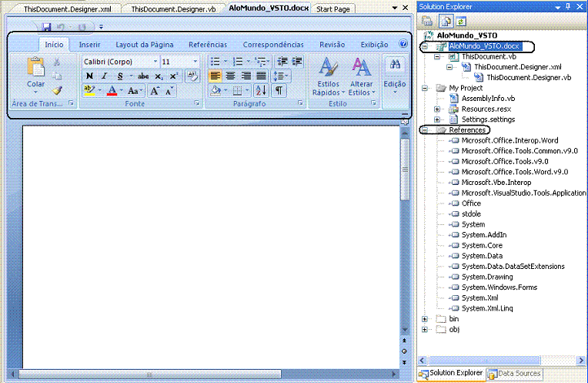This screenshot has height=383, width=588.
Task: Collapse the AloMundo_VSTO.docx node
Action: [x=425, y=46]
